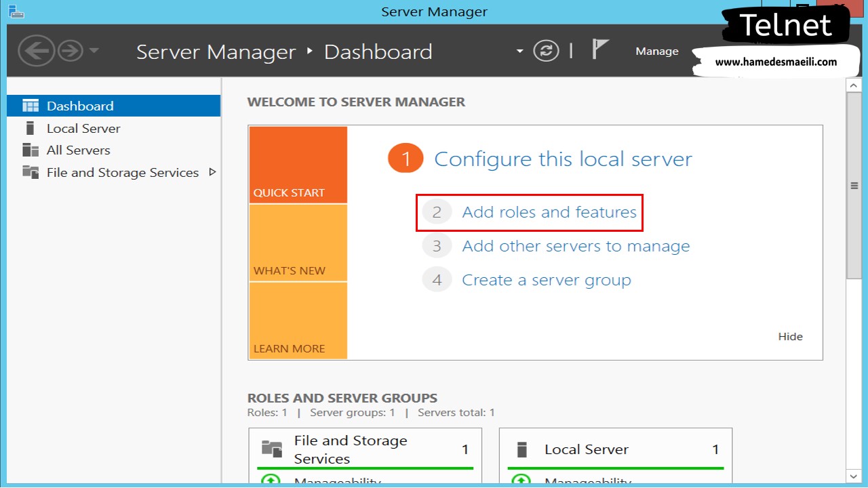868x488 pixels.
Task: Click the All Servers sidebar icon
Action: pos(31,150)
